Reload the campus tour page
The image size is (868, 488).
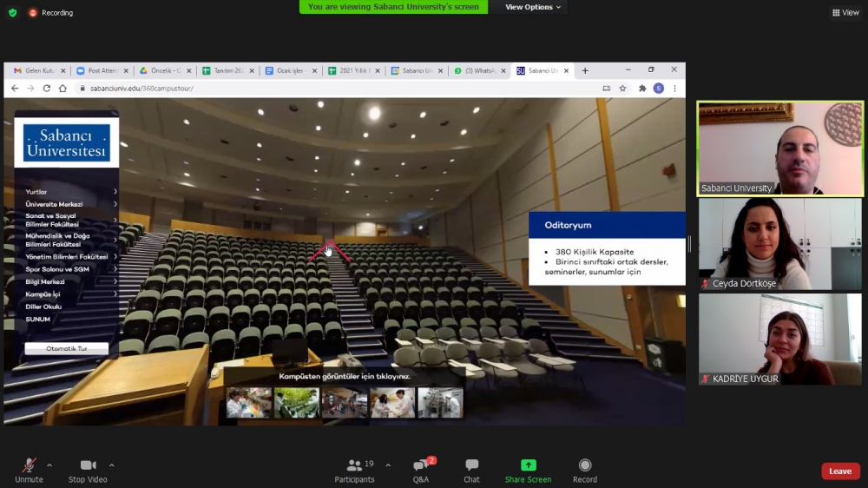tap(47, 88)
